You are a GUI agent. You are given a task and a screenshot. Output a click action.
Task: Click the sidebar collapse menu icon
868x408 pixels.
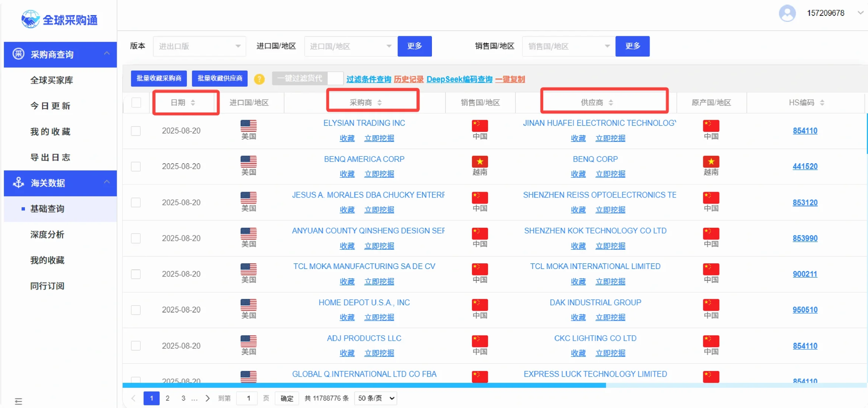pos(18,401)
